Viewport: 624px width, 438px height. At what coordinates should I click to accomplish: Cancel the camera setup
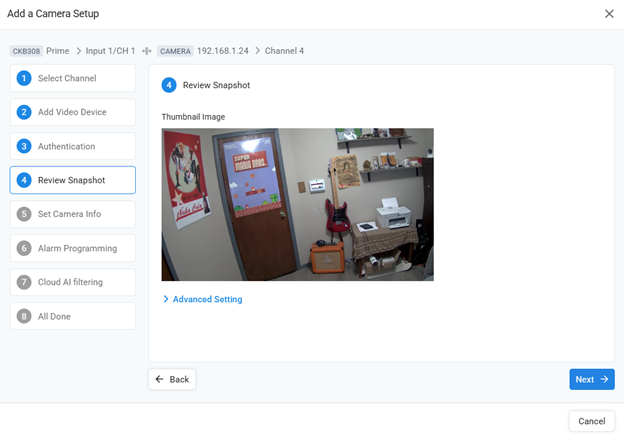click(x=591, y=421)
